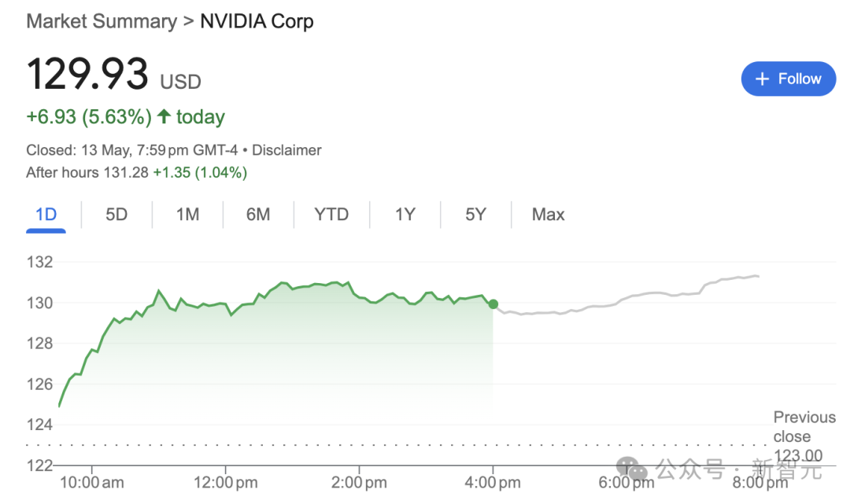Open the Market Summary breadcrumb link

coord(102,22)
